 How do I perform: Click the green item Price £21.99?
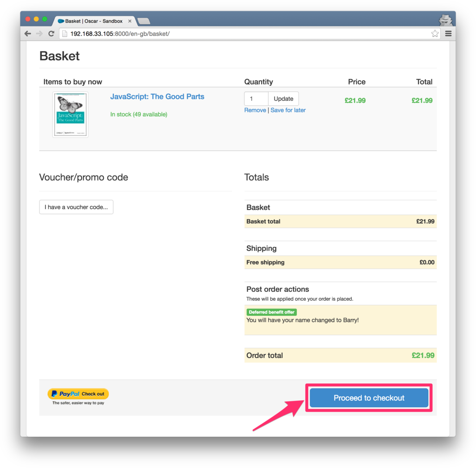[x=355, y=100]
